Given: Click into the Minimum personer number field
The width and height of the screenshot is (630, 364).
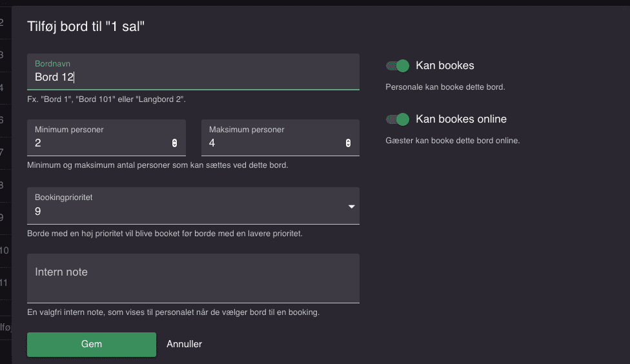Looking at the screenshot, I should (107, 137).
